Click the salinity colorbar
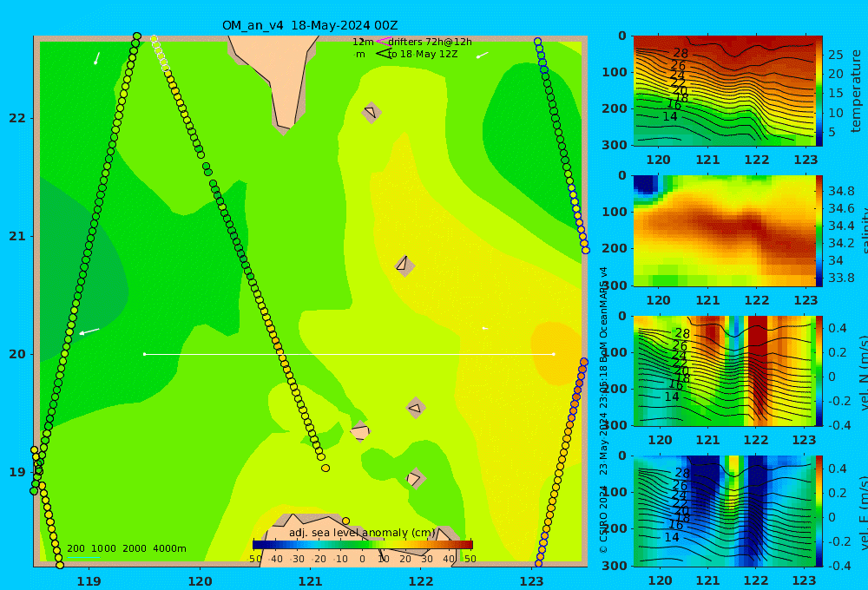This screenshot has height=590, width=868. pyautogui.click(x=819, y=231)
